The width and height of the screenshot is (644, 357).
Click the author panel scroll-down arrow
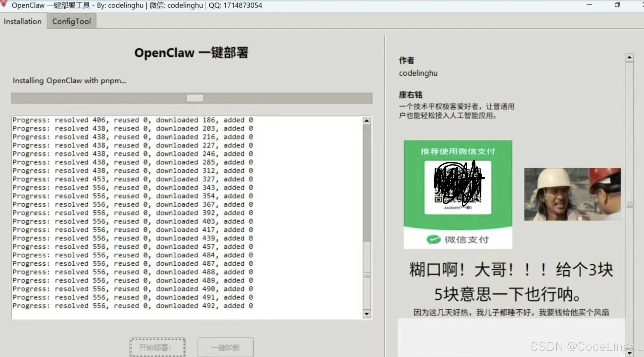[629, 352]
